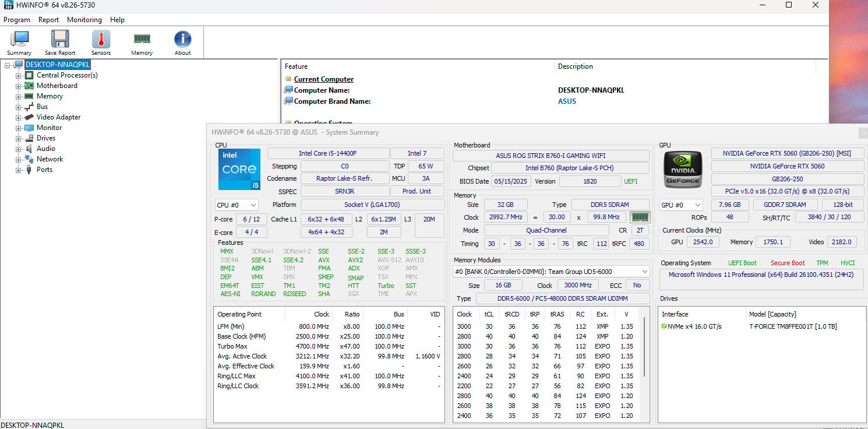Select the Network tree item

50,159
